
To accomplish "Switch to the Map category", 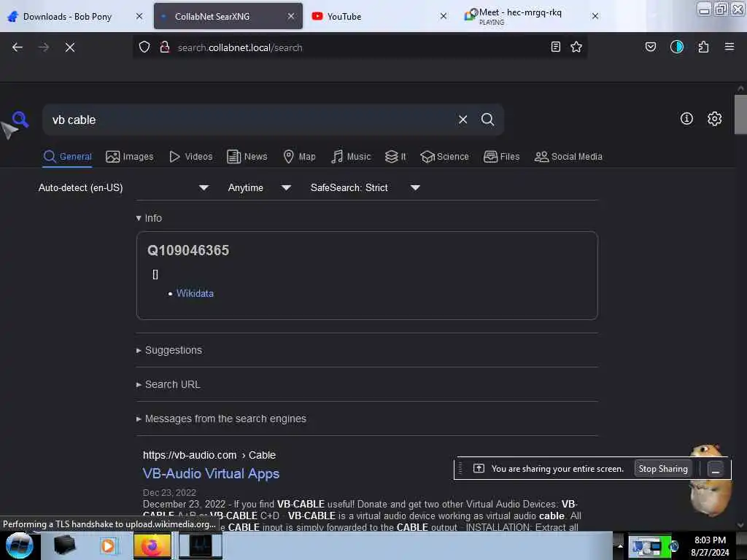I will 299,157.
